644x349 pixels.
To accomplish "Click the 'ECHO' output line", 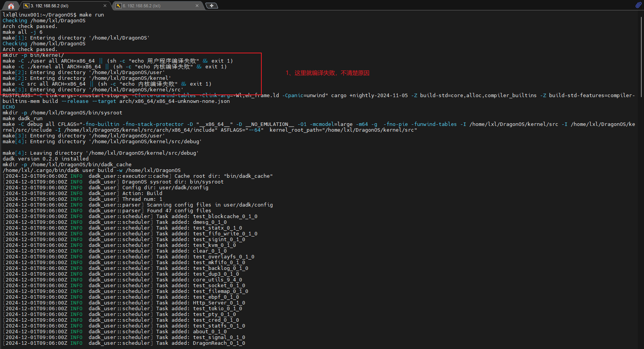I will click(9, 107).
